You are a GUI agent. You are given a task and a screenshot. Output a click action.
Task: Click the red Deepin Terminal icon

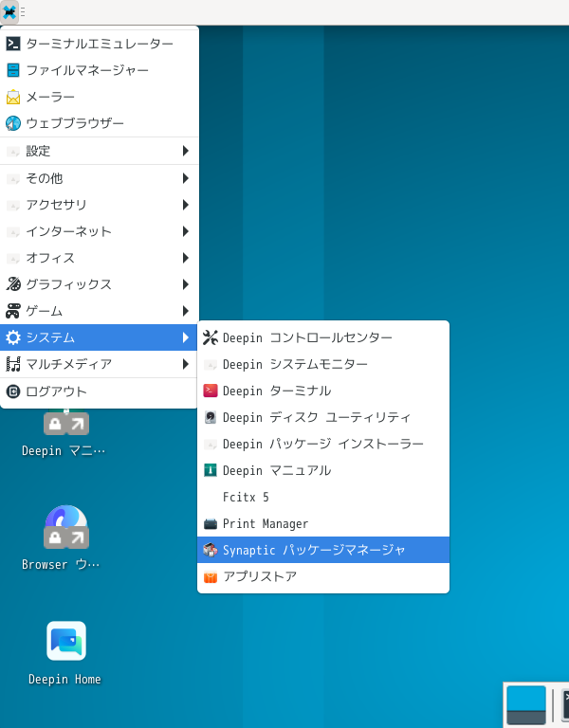coord(211,391)
